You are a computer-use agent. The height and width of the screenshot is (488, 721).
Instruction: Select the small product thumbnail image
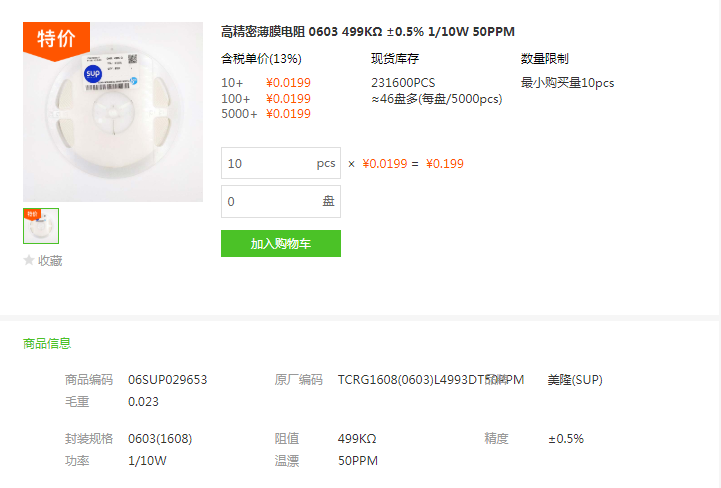[41, 226]
